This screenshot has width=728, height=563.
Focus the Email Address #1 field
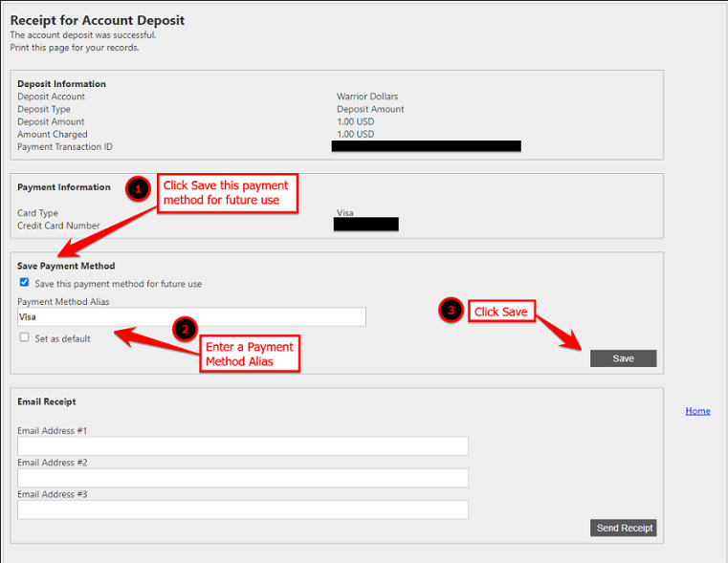pos(242,446)
